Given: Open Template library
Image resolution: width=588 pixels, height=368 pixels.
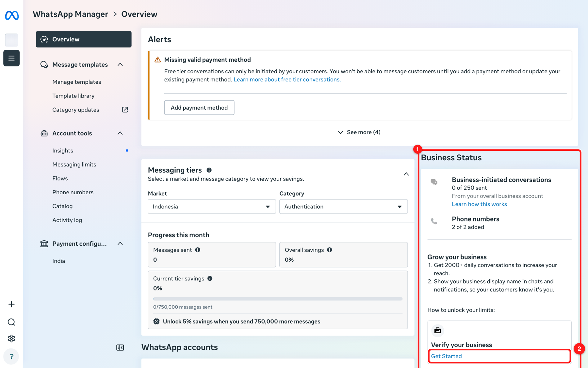Looking at the screenshot, I should coord(73,96).
